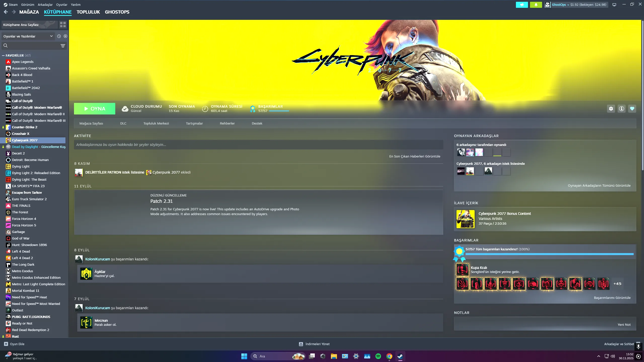This screenshot has height=362, width=644.
Task: Open Big Picture mode icon
Action: (614, 5)
